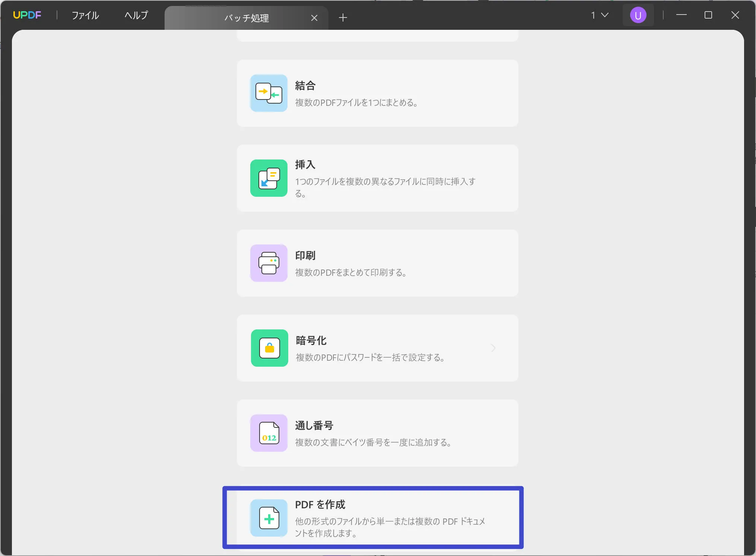
Task: Close the バッチ処理 tab
Action: click(314, 18)
